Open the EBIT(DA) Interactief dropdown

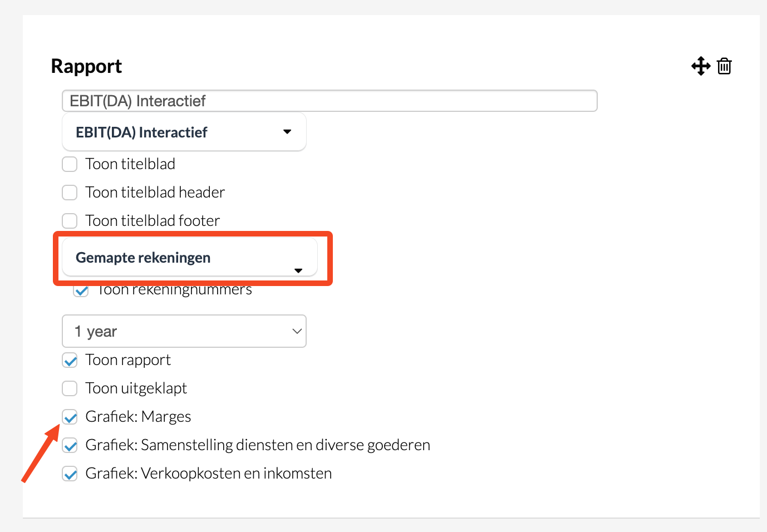coord(184,132)
